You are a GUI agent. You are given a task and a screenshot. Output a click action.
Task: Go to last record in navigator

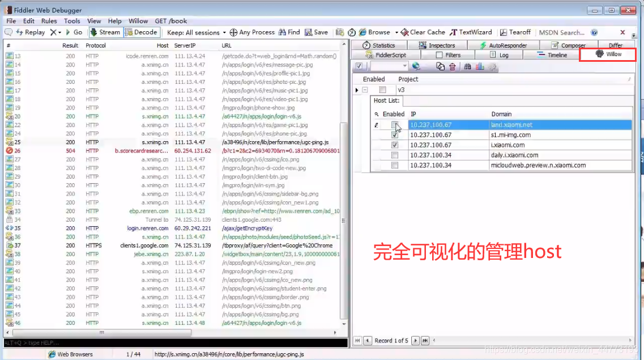click(425, 341)
